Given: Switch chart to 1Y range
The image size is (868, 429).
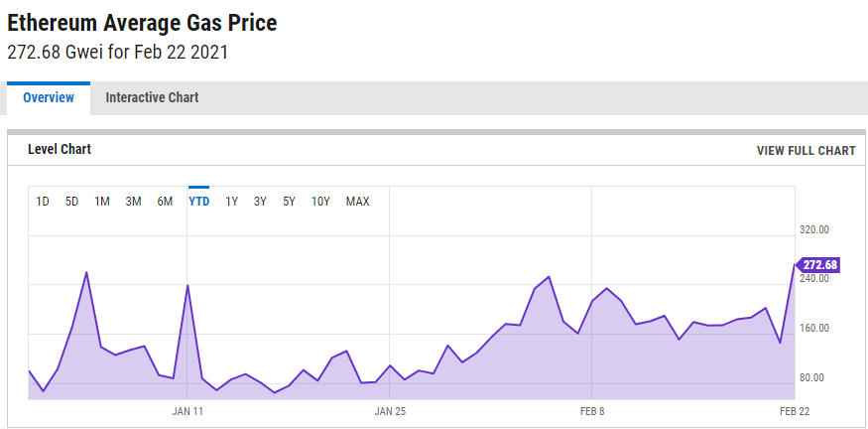Looking at the screenshot, I should pyautogui.click(x=231, y=202).
